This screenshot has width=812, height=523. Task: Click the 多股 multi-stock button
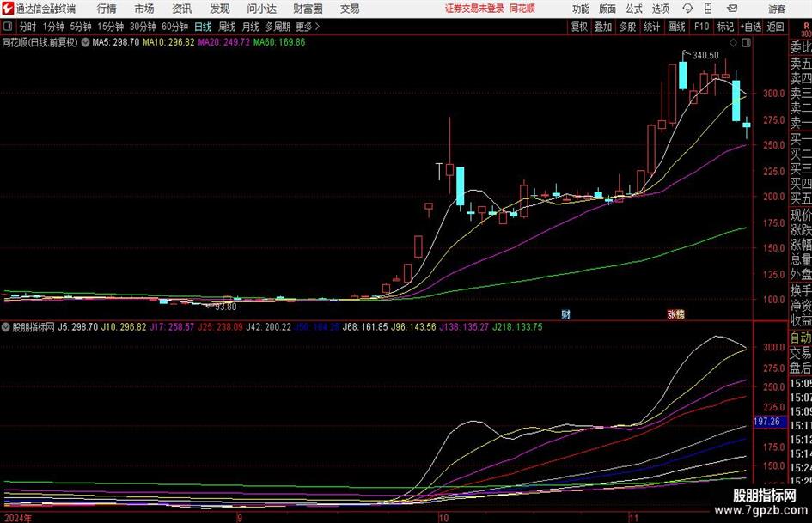pyautogui.click(x=627, y=27)
